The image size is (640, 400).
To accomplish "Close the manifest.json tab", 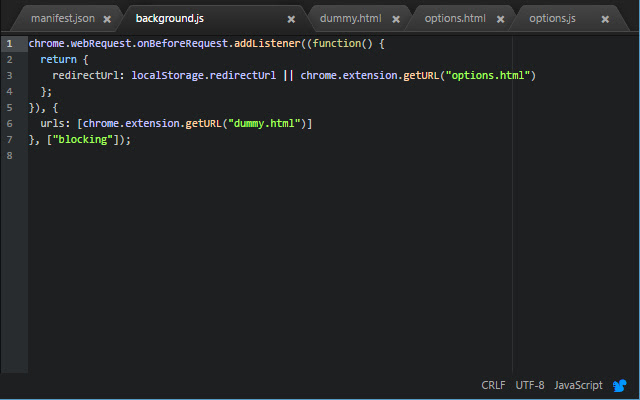I will pos(107,19).
